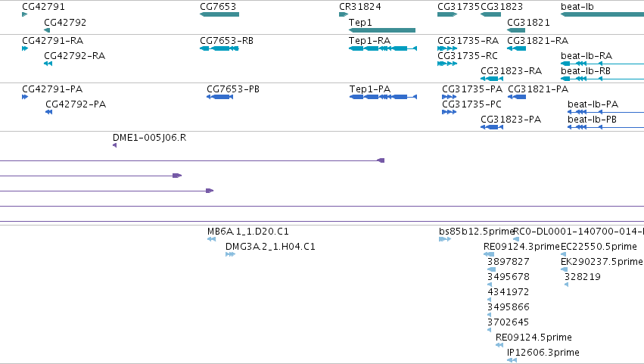
Task: Select the 3702645 feature label
Action: 508,322
